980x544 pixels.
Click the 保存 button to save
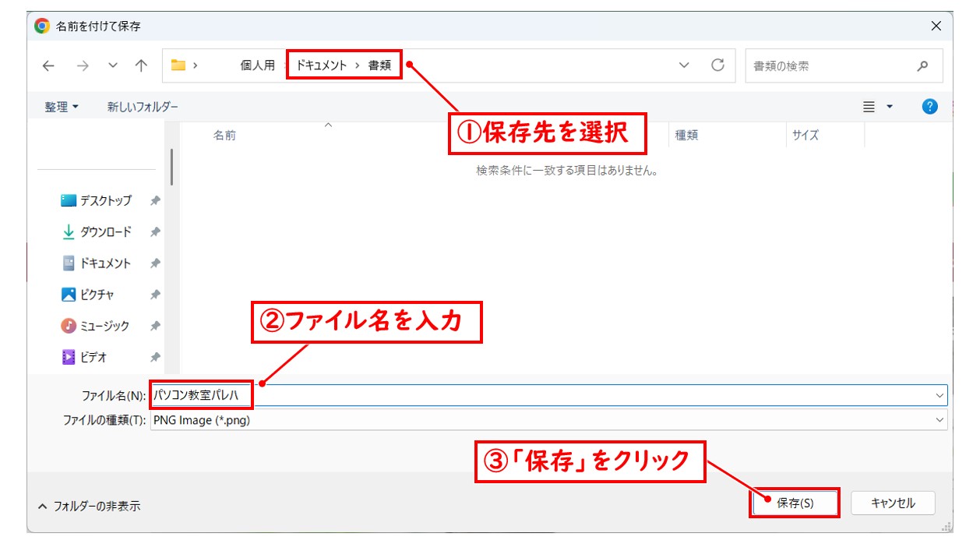point(794,503)
